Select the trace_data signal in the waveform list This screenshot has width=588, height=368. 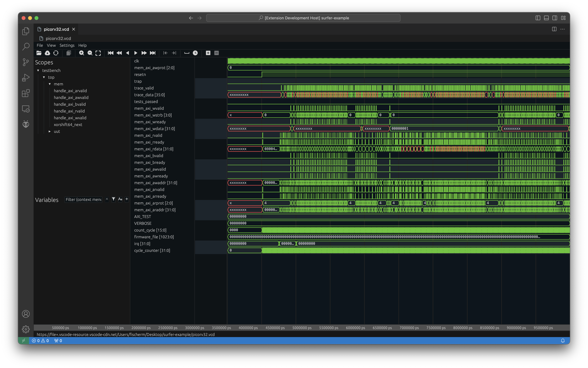(x=149, y=95)
